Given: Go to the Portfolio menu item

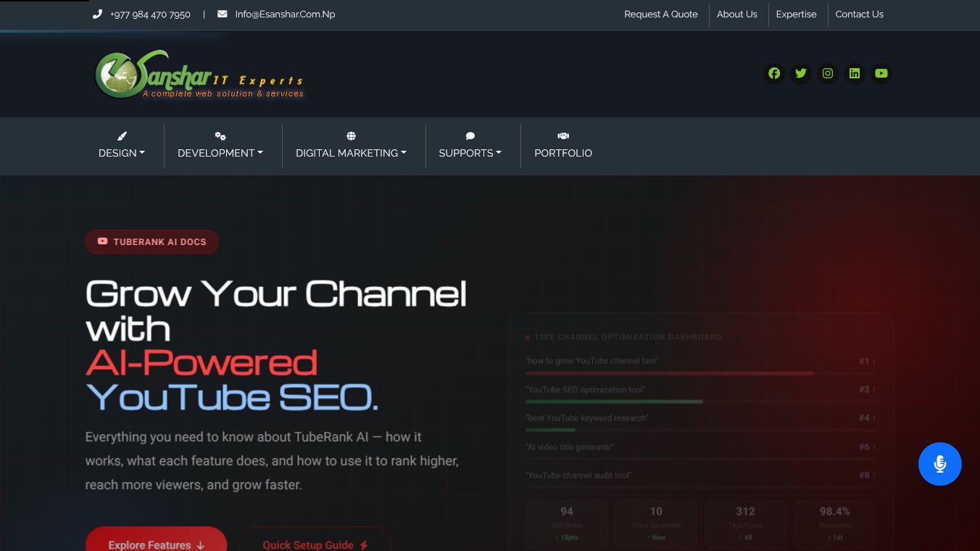Looking at the screenshot, I should (x=563, y=146).
